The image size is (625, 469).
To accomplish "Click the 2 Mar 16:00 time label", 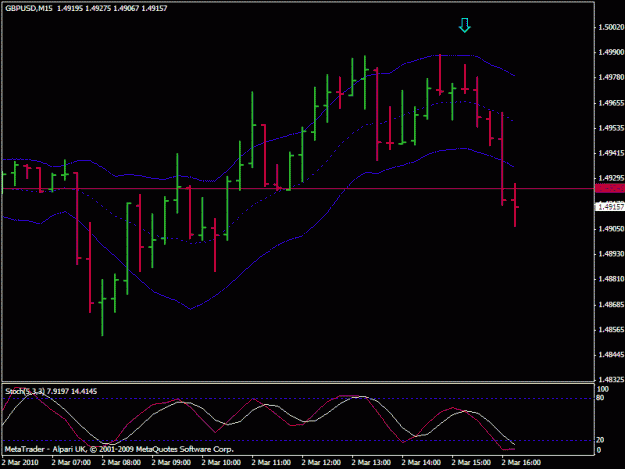I will 521,463.
